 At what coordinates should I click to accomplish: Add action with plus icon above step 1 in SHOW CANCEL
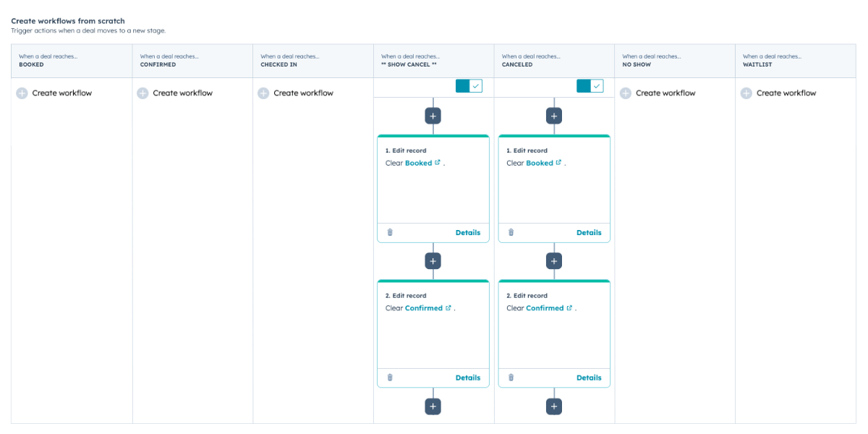433,116
